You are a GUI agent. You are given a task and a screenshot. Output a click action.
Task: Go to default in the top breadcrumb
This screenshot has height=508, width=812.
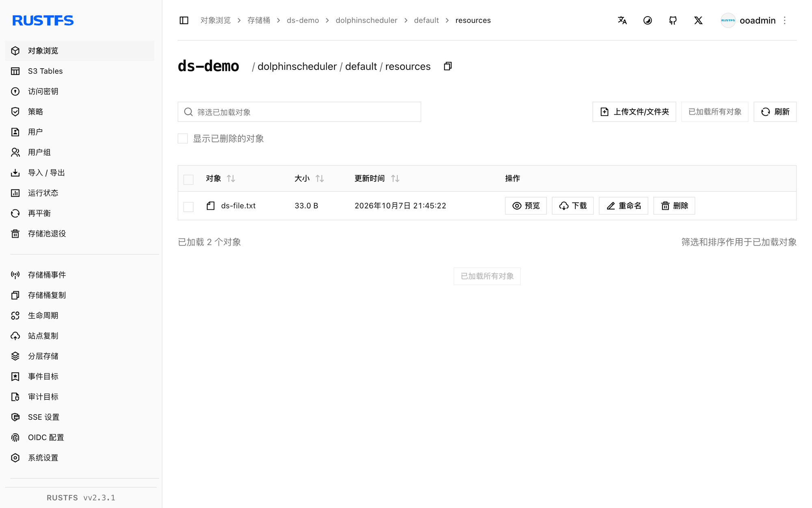pyautogui.click(x=426, y=20)
